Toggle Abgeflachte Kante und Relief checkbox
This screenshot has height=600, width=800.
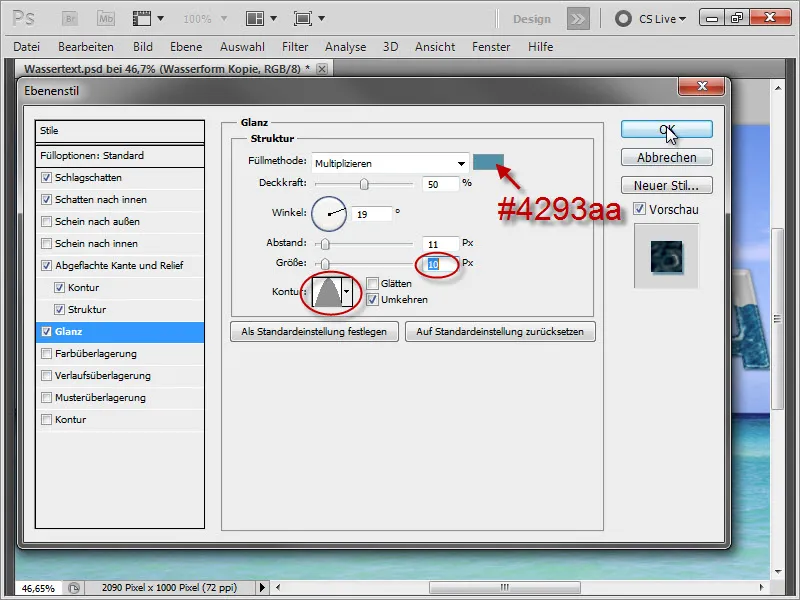[46, 265]
